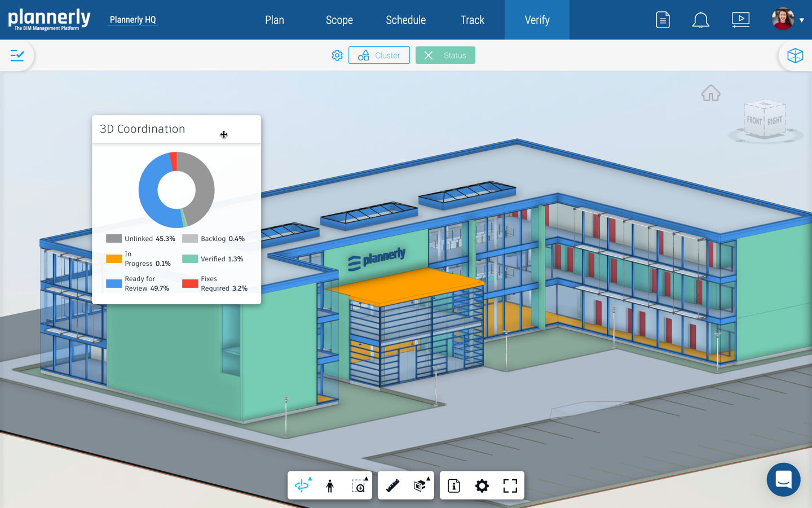Go to the Plan tab

click(x=275, y=20)
